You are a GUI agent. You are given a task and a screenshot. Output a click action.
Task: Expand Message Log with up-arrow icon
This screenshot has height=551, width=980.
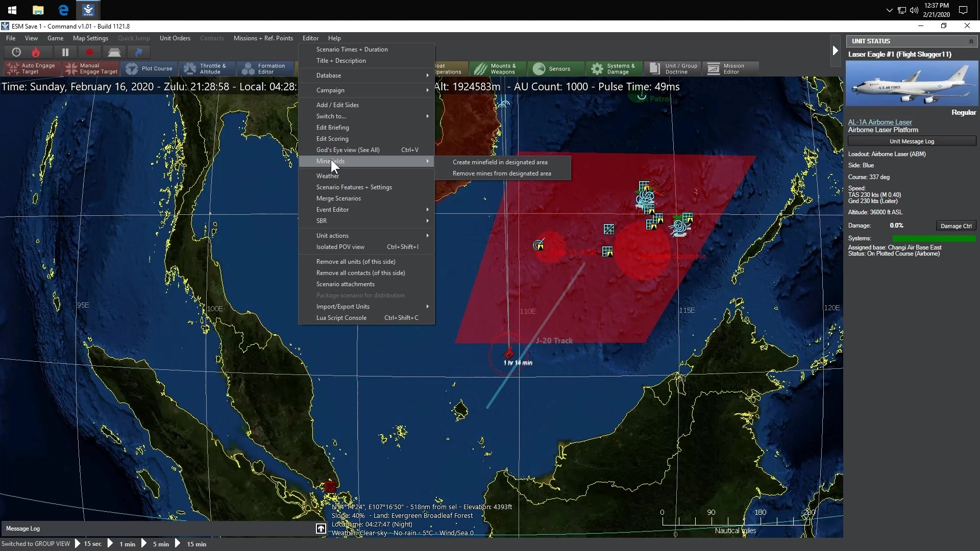pos(321,529)
